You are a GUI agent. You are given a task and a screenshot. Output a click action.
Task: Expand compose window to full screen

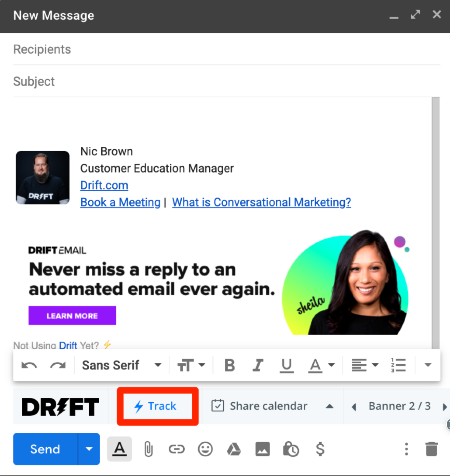pos(415,15)
